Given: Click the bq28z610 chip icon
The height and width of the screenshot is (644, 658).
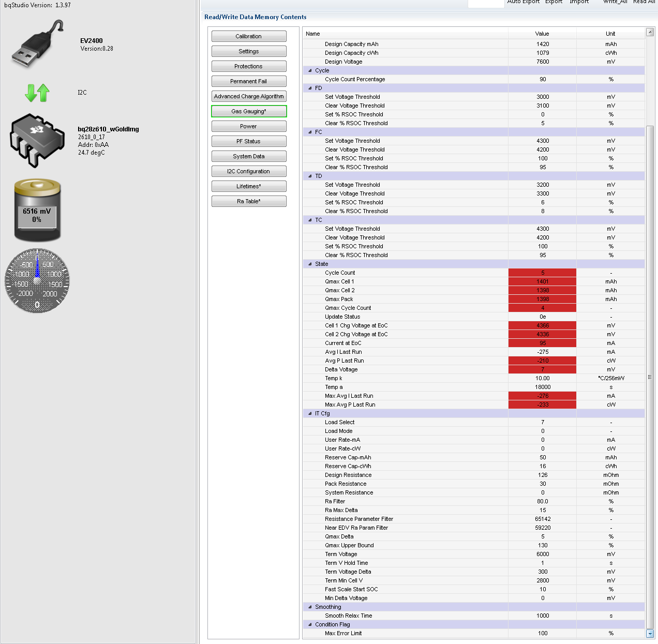Looking at the screenshot, I should point(37,141).
